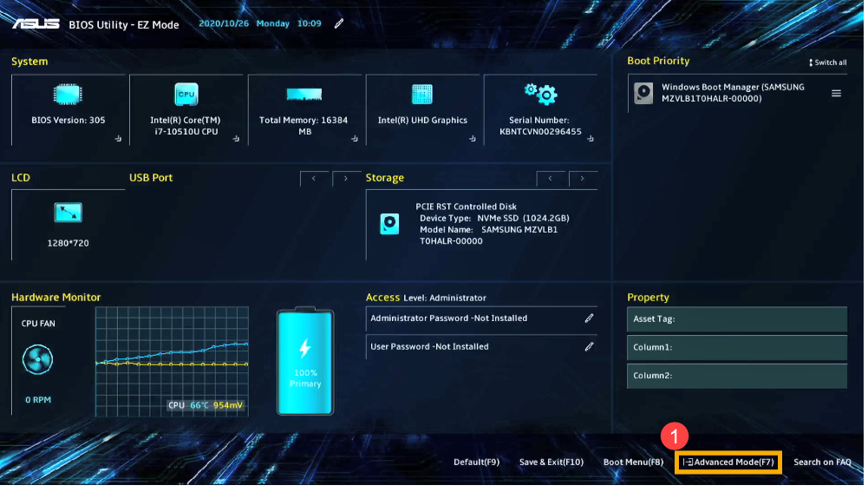This screenshot has width=868, height=492.
Task: Click the Serial Number gears icon
Action: [543, 95]
